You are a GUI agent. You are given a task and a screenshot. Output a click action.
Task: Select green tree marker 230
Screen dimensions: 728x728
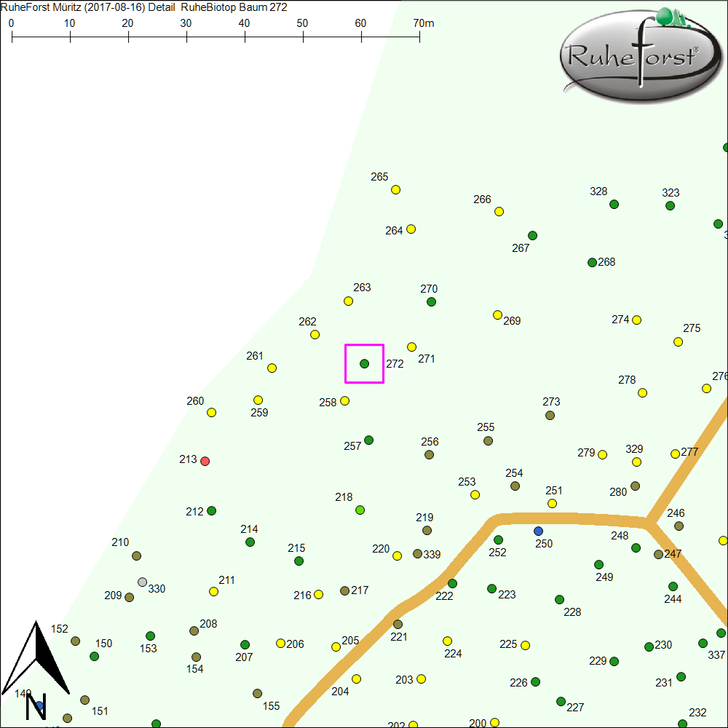click(649, 646)
